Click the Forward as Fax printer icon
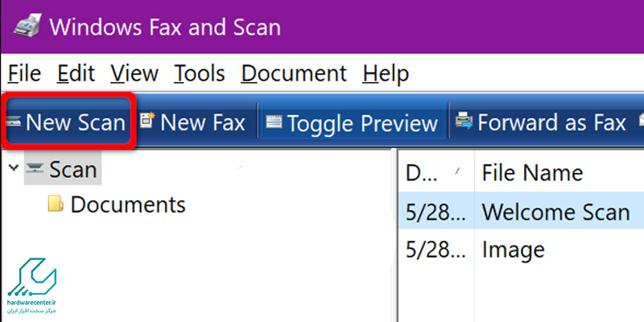Viewport: 644px width, 322px height. (x=464, y=121)
